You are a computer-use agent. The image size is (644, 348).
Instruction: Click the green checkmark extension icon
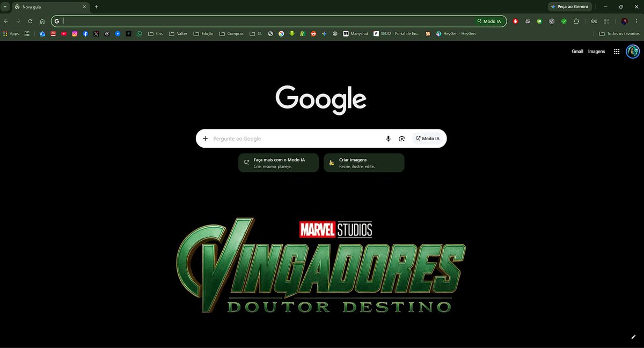[564, 21]
